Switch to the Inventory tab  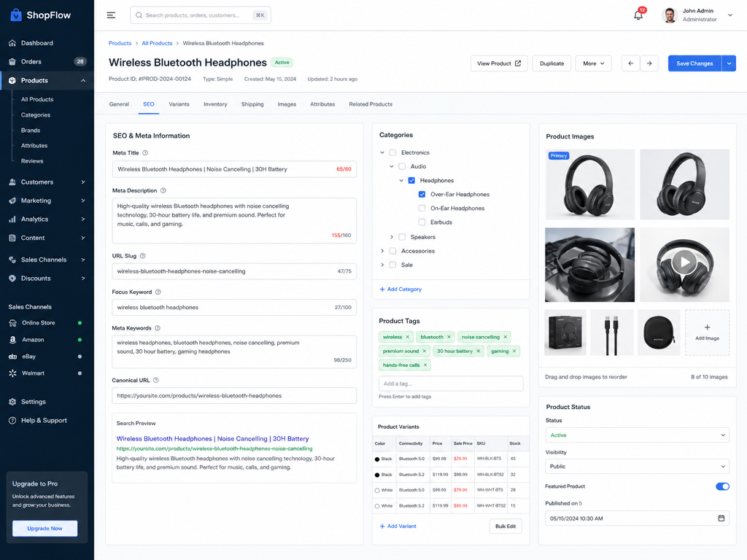point(215,104)
